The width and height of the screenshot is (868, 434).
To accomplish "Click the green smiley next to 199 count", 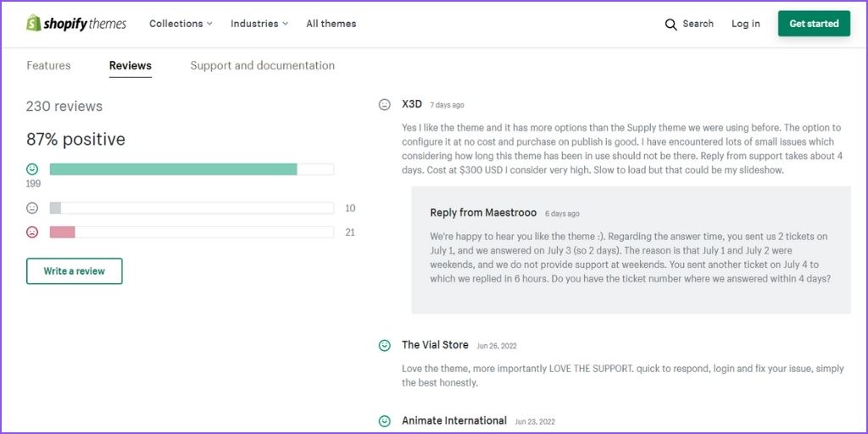I will point(32,170).
